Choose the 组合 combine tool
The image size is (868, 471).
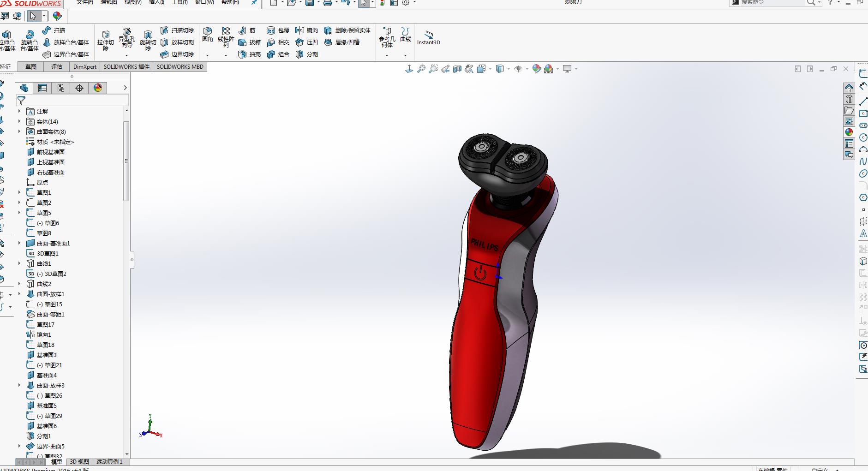(278, 54)
